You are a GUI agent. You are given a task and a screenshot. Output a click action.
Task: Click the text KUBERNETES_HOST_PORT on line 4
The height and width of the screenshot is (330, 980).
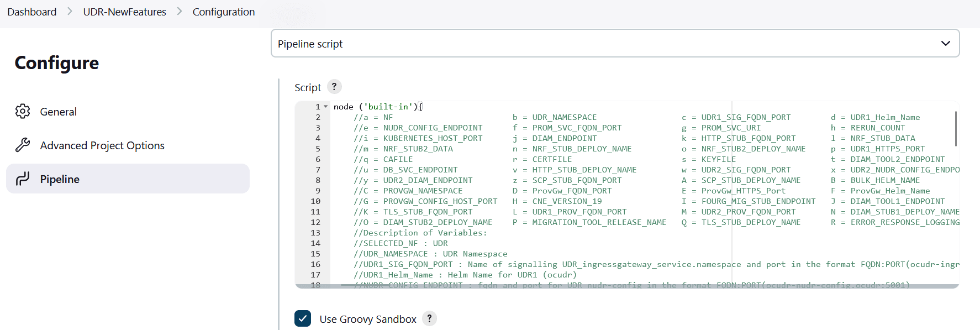[x=433, y=138]
